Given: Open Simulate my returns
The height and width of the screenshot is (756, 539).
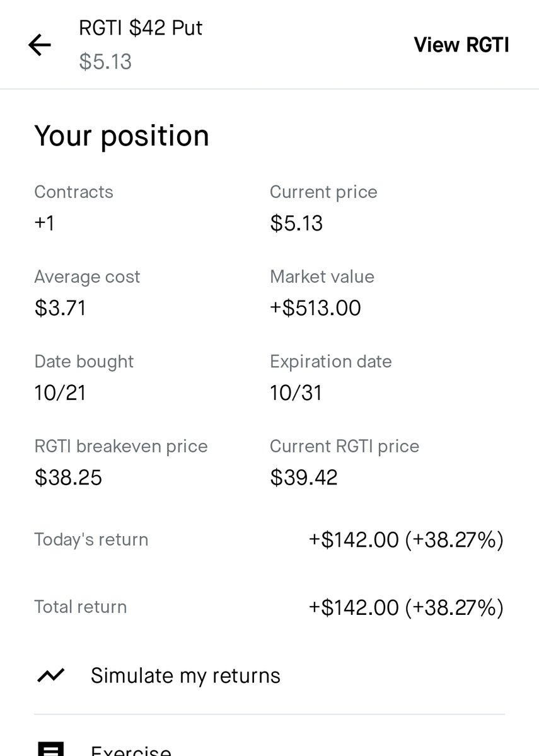Looking at the screenshot, I should [185, 675].
